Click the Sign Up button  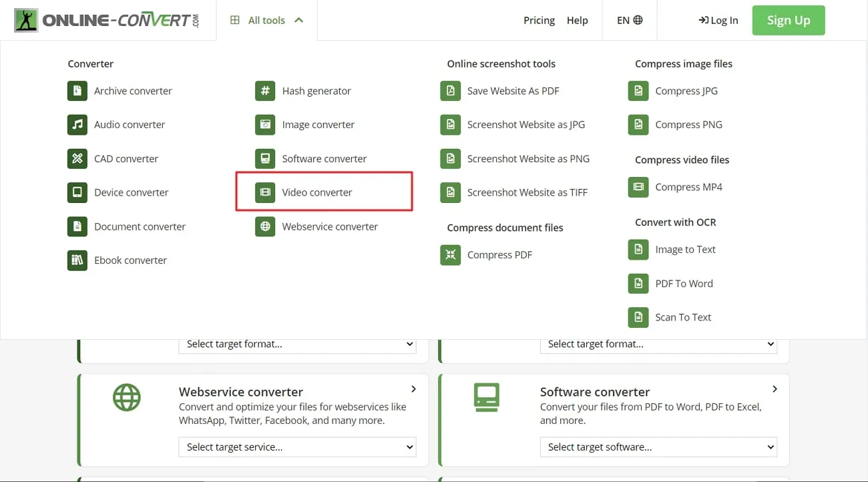click(789, 20)
